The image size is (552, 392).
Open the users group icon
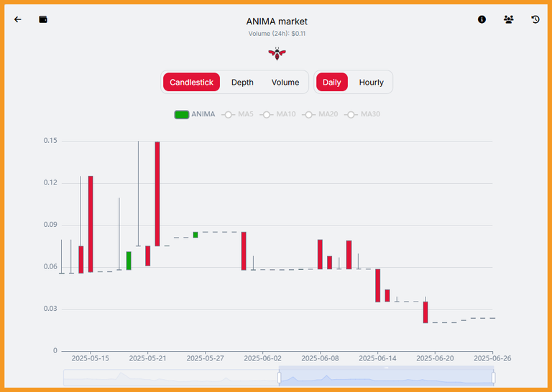508,19
